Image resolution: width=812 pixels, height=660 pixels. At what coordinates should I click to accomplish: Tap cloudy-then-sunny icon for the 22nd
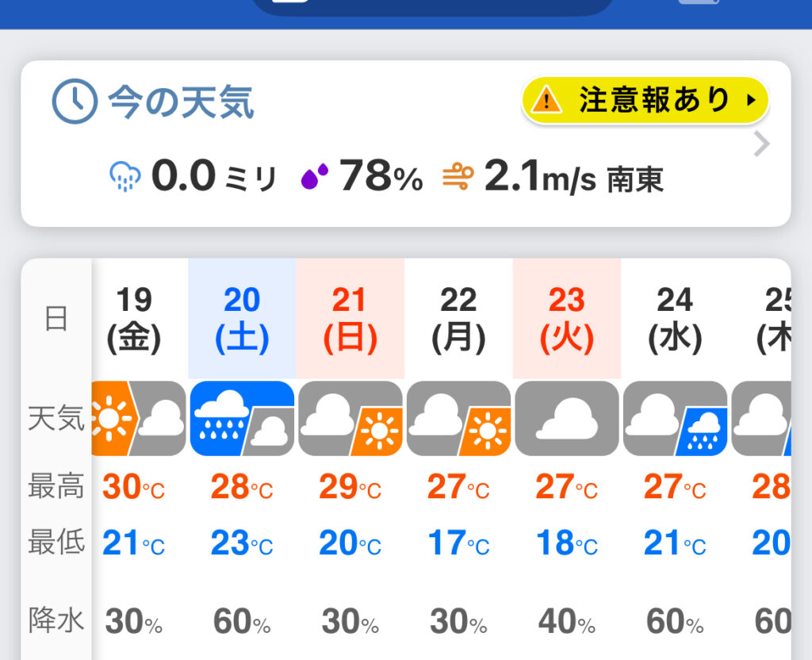pos(458,419)
